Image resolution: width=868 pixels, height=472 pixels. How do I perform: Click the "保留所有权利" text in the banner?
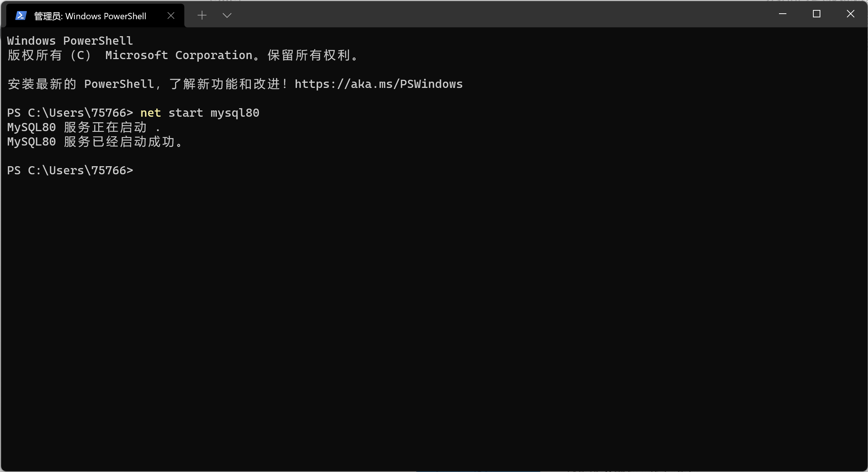[310, 55]
